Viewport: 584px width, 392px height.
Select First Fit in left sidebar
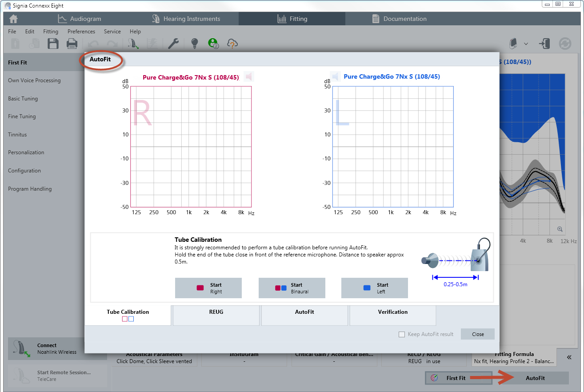click(x=44, y=63)
